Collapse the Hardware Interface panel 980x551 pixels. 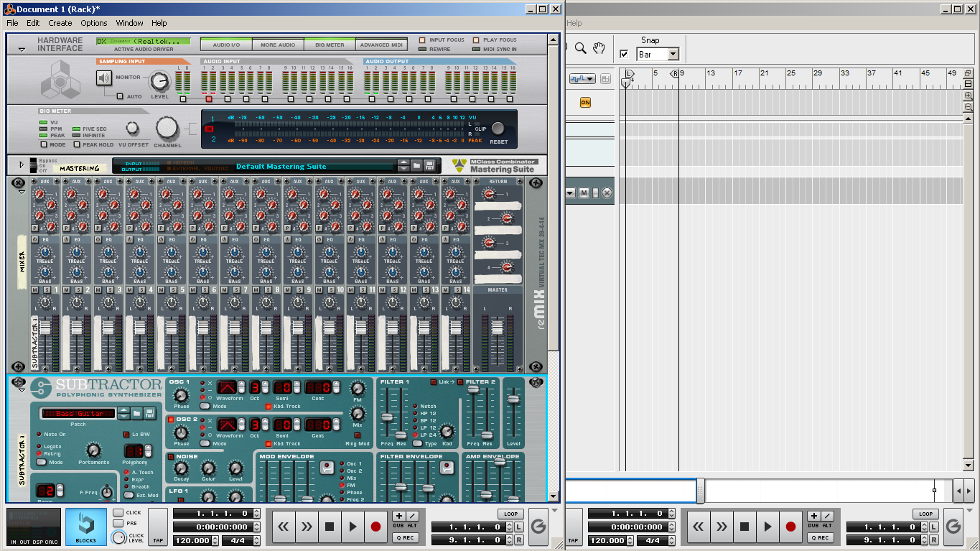point(22,50)
